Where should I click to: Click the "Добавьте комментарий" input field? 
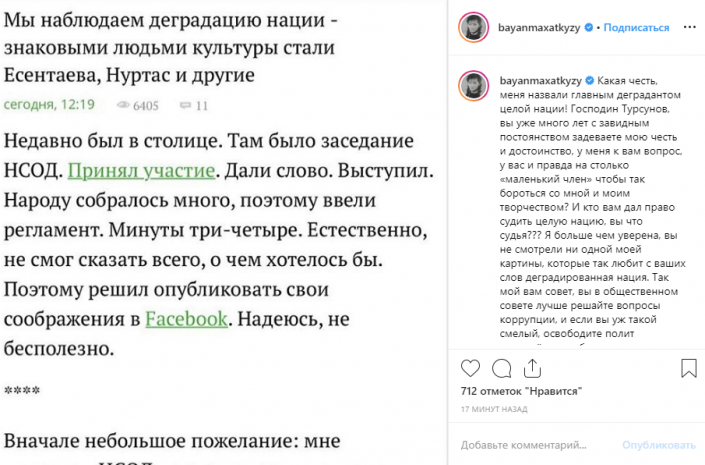tap(535, 443)
